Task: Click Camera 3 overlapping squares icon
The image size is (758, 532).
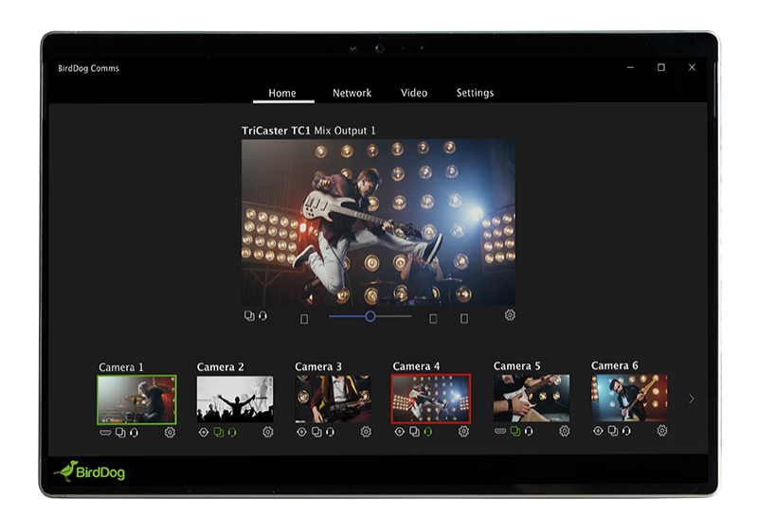Action: click(x=316, y=432)
